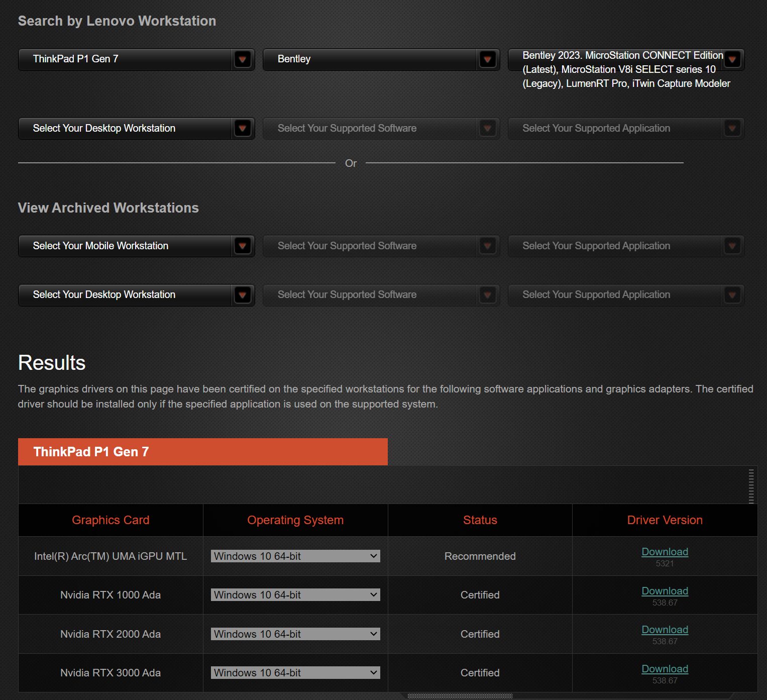Change OS for Nvidia RTX 1000 Ada
767x700 pixels.
(295, 595)
